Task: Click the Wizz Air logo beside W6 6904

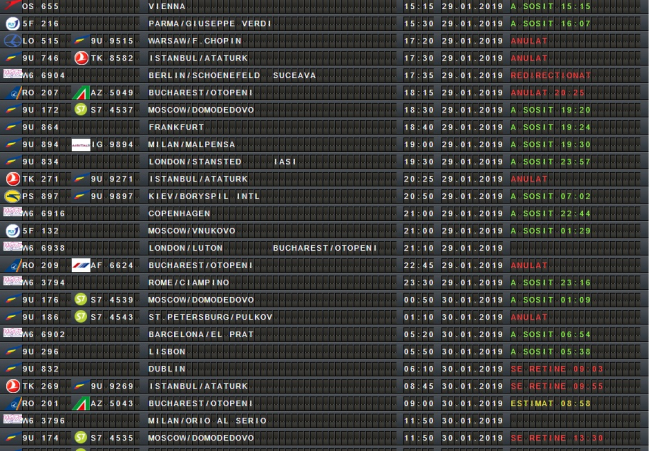Action: click(x=12, y=74)
